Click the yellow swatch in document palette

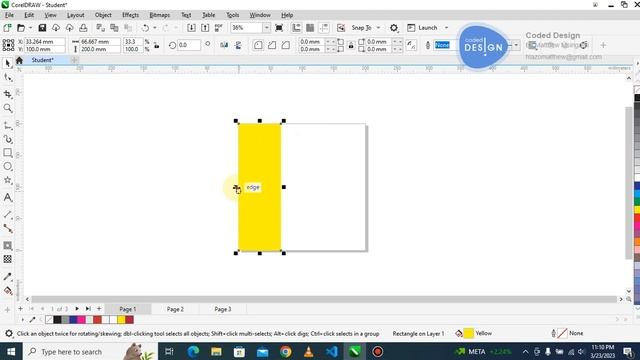[121, 320]
